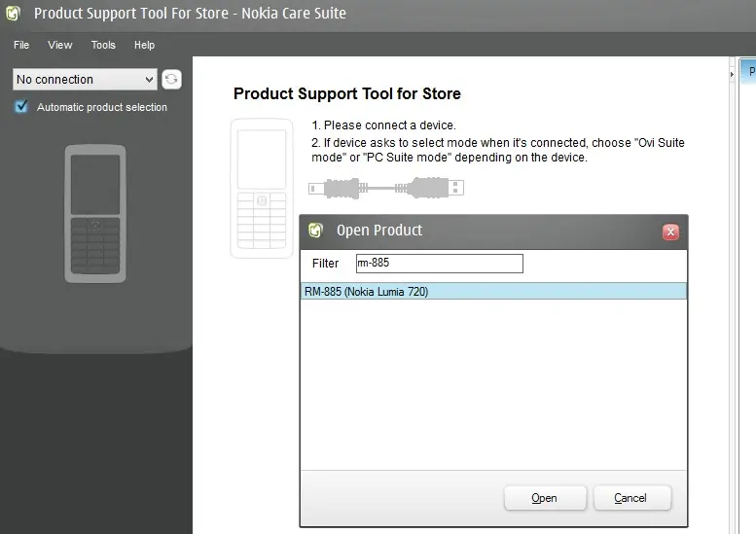Click the refresh connection icon
The image size is (756, 534).
point(171,79)
